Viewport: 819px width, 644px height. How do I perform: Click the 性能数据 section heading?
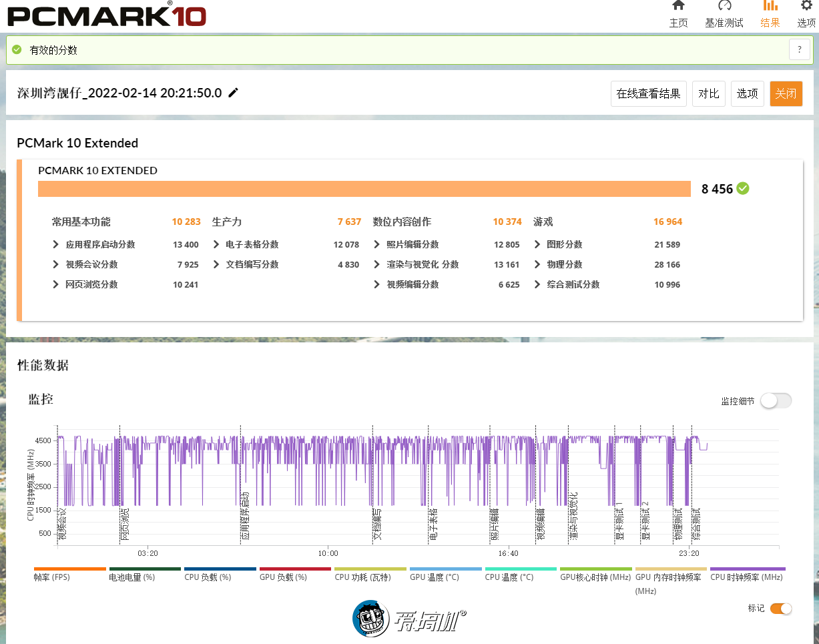[x=43, y=365]
